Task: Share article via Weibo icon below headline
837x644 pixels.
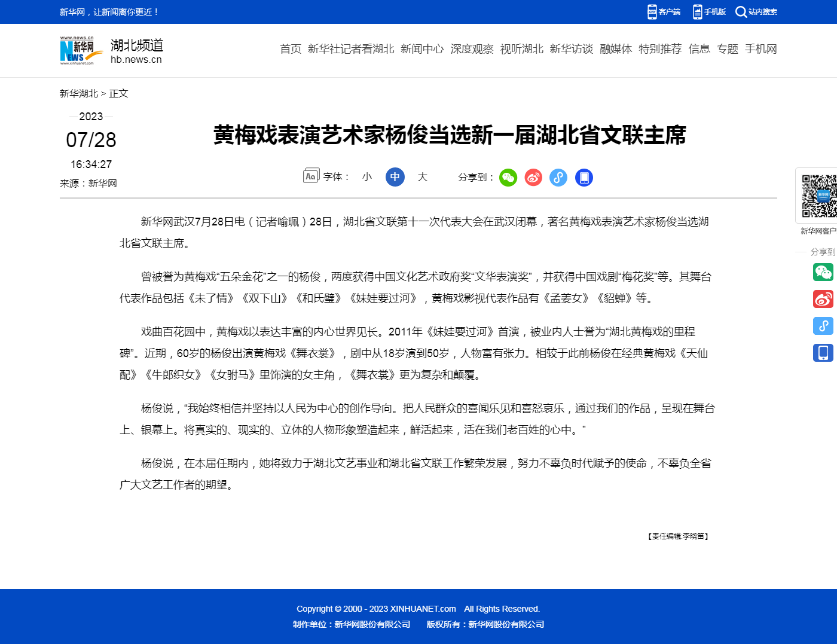Action: pyautogui.click(x=533, y=178)
